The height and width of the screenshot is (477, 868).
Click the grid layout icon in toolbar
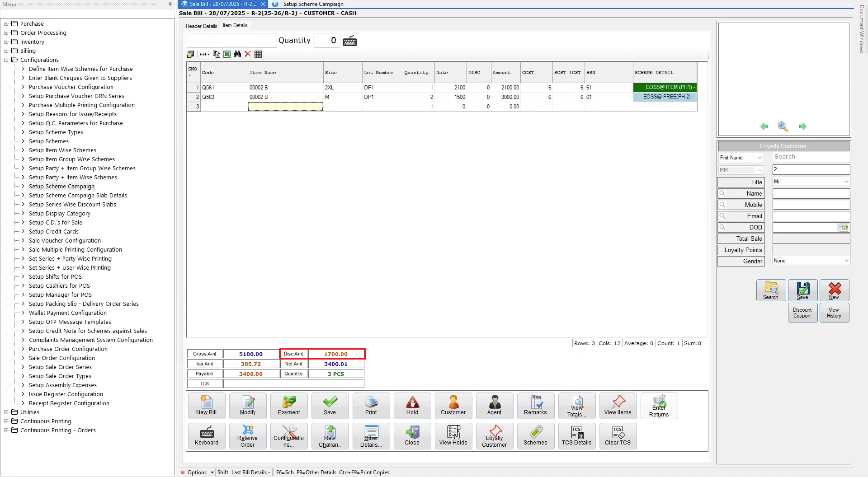coord(258,54)
